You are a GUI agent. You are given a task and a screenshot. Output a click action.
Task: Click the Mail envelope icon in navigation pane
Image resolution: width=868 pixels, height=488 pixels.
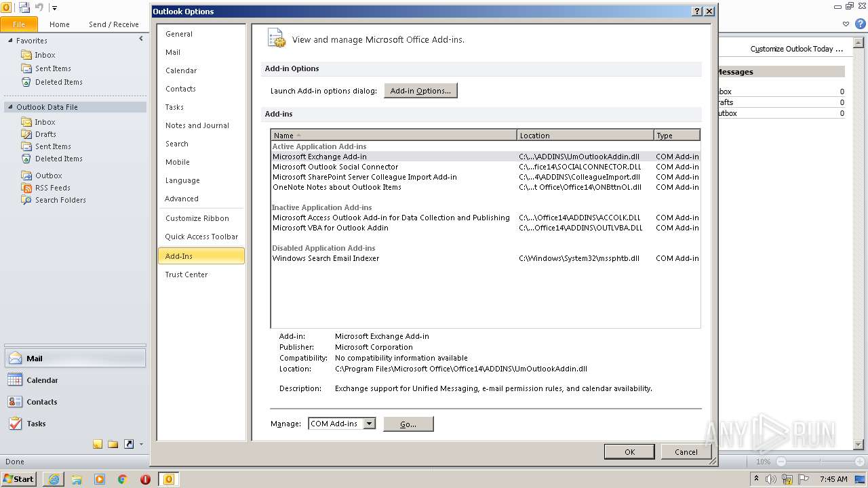(x=15, y=359)
